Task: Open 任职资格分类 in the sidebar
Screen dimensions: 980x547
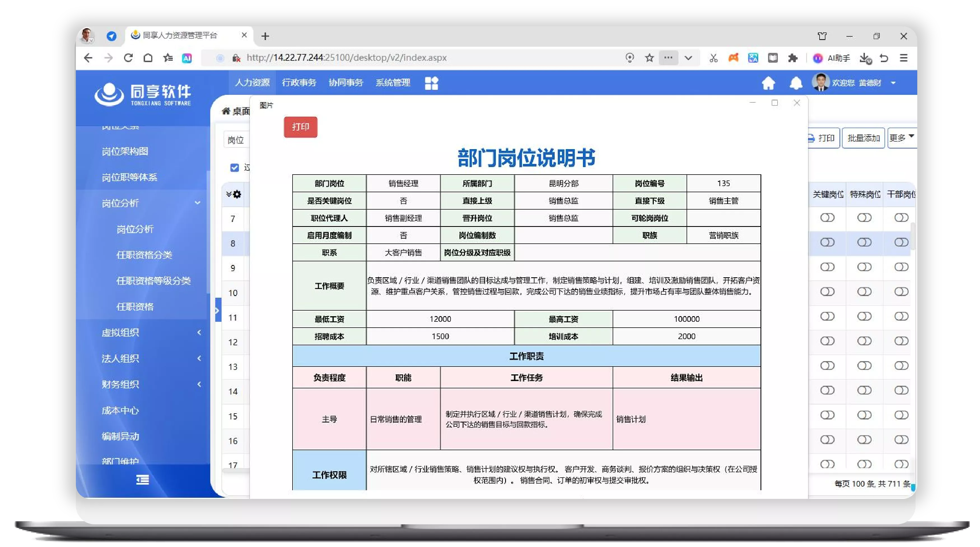Action: pyautogui.click(x=144, y=255)
